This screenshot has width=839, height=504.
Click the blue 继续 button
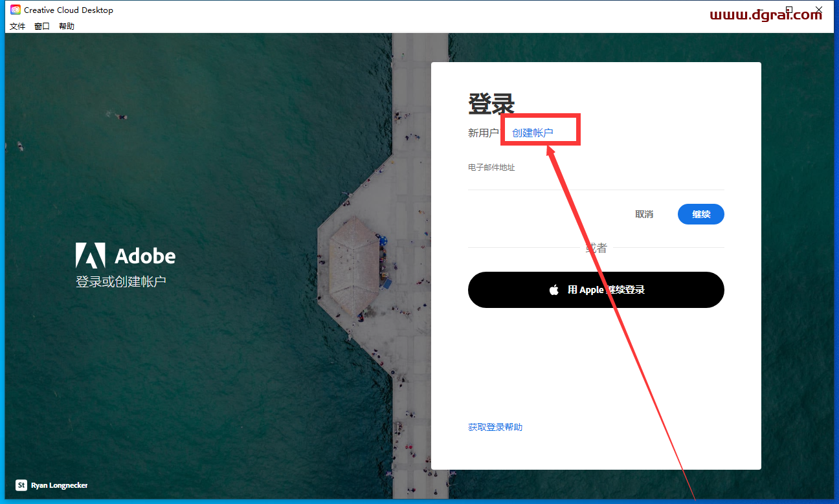pos(701,214)
